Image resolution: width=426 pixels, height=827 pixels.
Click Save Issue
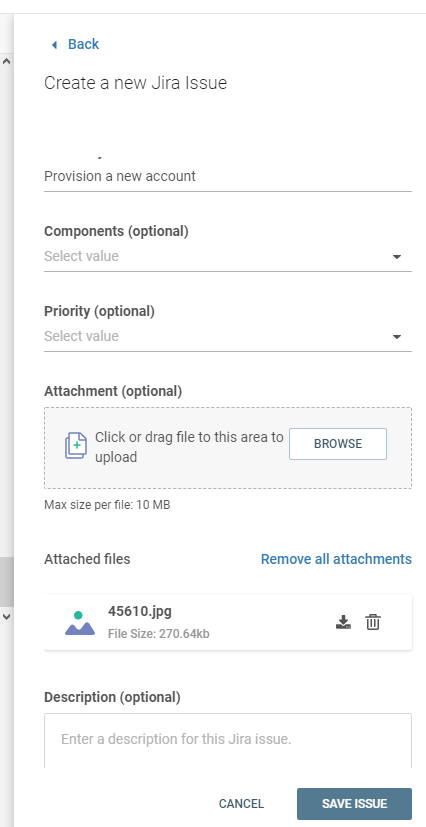354,804
